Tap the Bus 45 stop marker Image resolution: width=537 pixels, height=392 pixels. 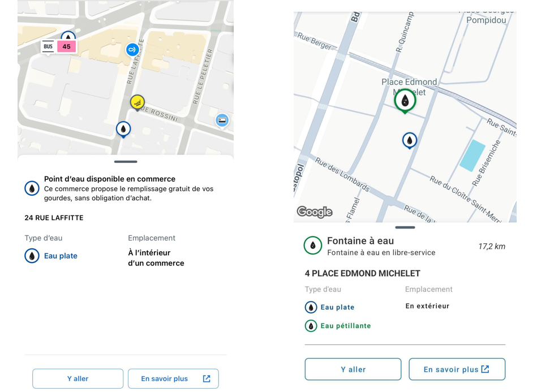[58, 46]
